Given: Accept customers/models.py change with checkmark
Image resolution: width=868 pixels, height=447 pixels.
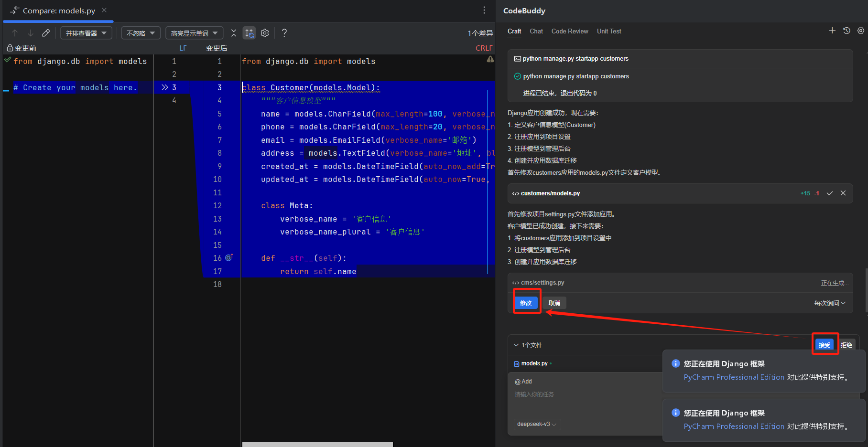Looking at the screenshot, I should tap(830, 193).
